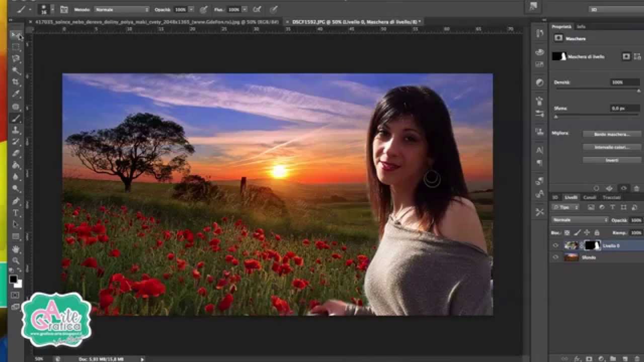This screenshot has height=362, width=644.
Task: Click the Intervallo colori button
Action: [611, 147]
